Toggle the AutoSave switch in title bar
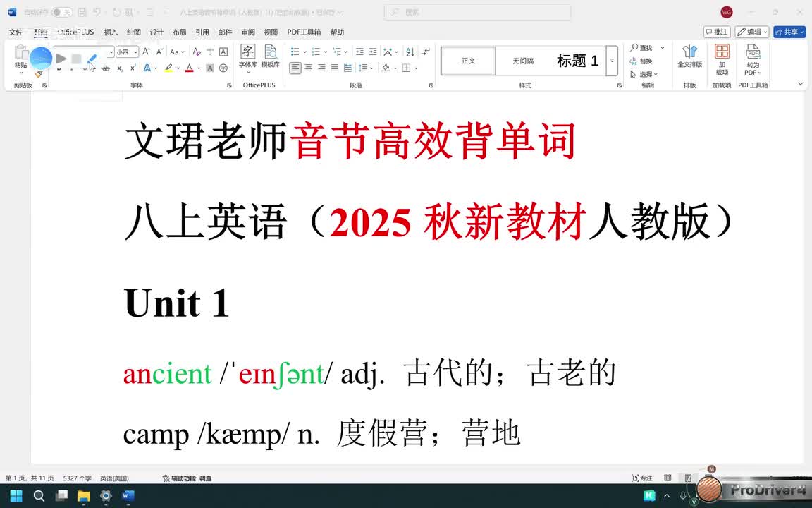The height and width of the screenshot is (508, 812). (x=62, y=12)
